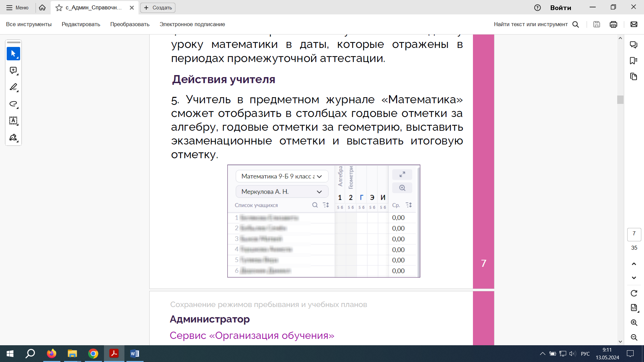Open the Преобразовать menu
Viewport: 644px width, 362px height.
[130, 24]
